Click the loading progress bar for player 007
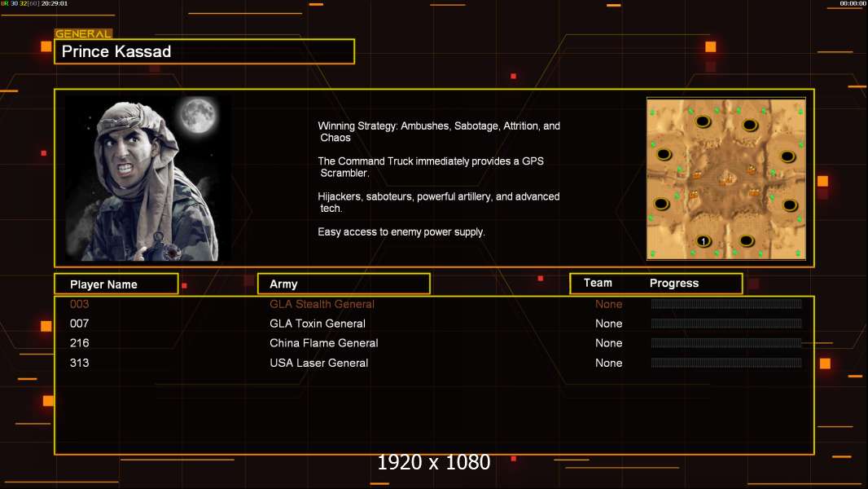This screenshot has width=868, height=489. click(726, 324)
